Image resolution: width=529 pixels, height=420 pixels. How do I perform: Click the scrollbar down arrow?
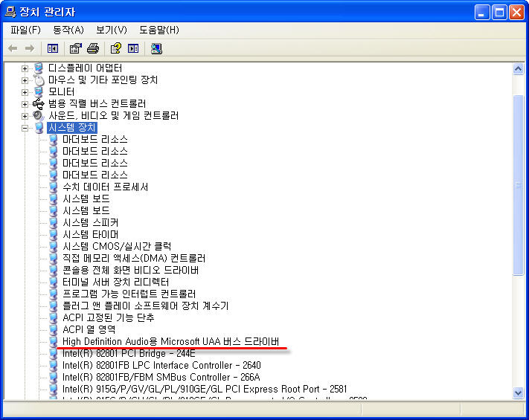click(518, 392)
